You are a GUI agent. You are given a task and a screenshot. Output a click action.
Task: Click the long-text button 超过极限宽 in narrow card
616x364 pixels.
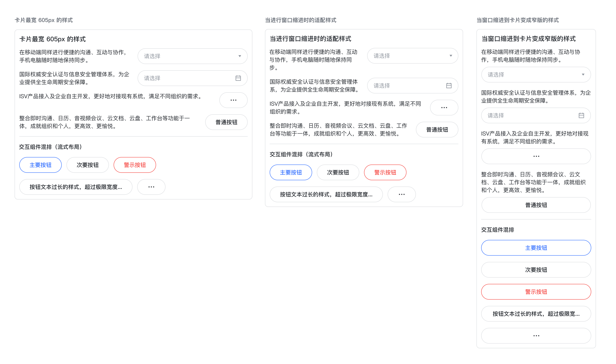tap(536, 314)
